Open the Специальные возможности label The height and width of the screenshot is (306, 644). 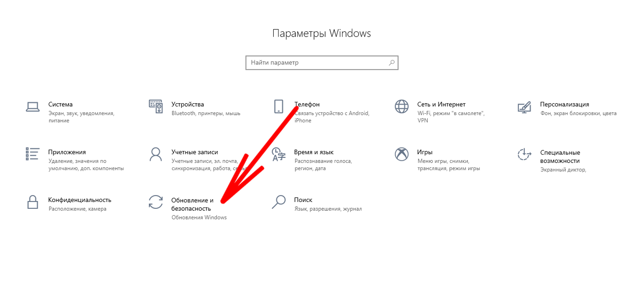point(560,157)
